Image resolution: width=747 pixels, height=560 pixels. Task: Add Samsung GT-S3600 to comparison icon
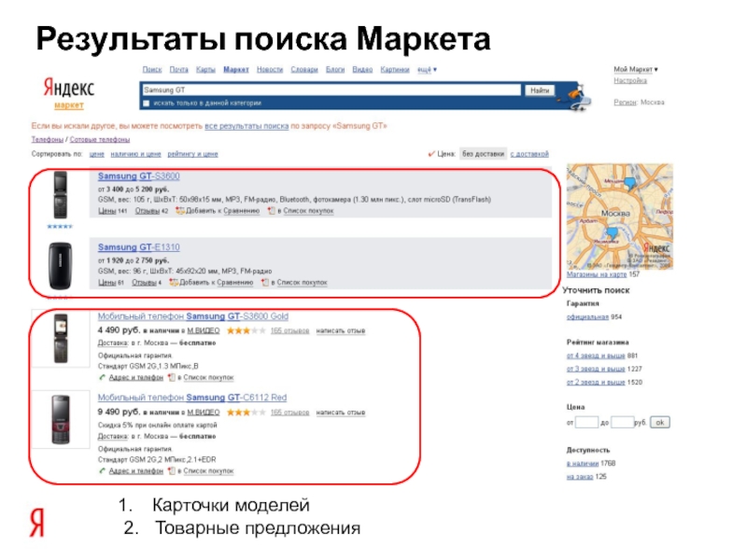pyautogui.click(x=179, y=211)
